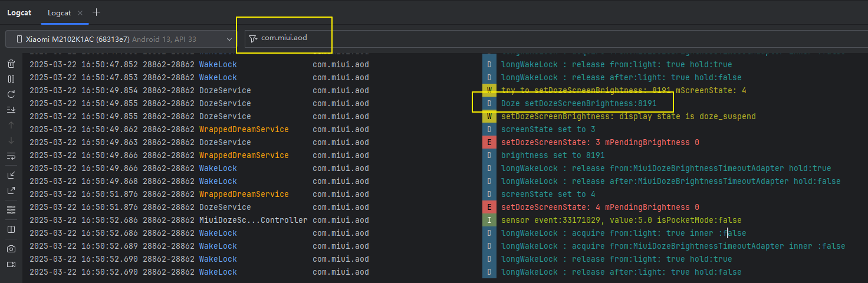
Task: Click WakeLock tag at 16:50:47.853
Action: (218, 77)
